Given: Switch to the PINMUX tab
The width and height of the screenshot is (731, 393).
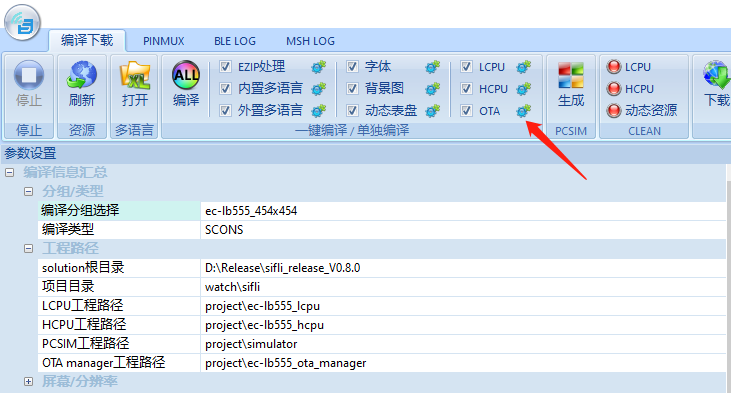Looking at the screenshot, I should pyautogui.click(x=164, y=41).
